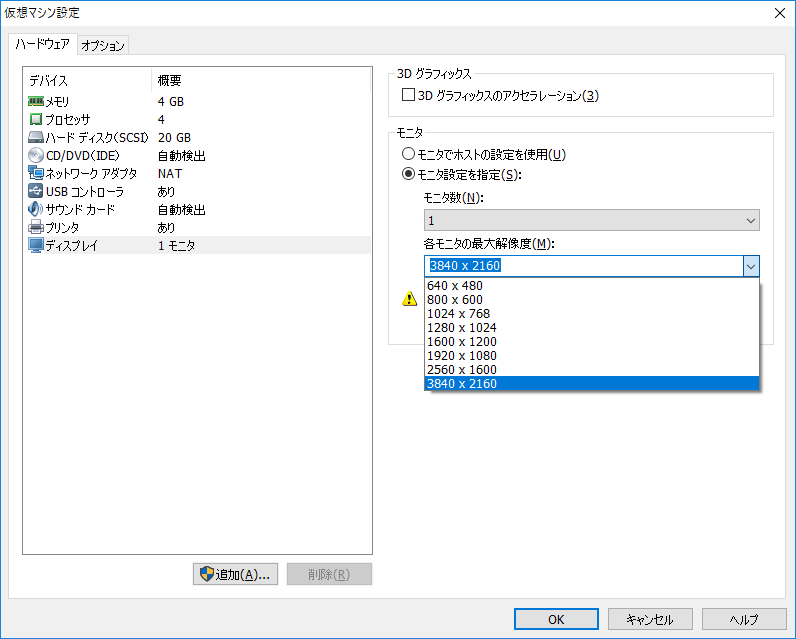796x639 pixels.
Task: Click the NAT network summary value
Action: (x=170, y=174)
